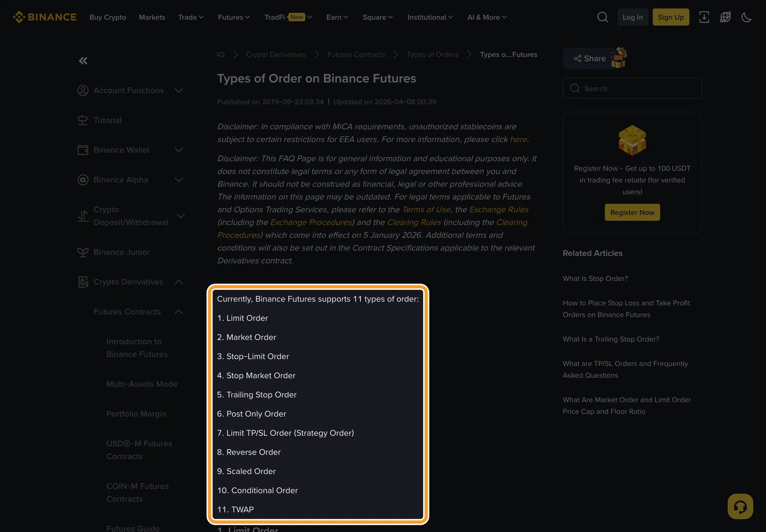This screenshot has height=532, width=766.
Task: Expand Crypto Deposit/Withdrawal chevron
Action: tap(181, 216)
